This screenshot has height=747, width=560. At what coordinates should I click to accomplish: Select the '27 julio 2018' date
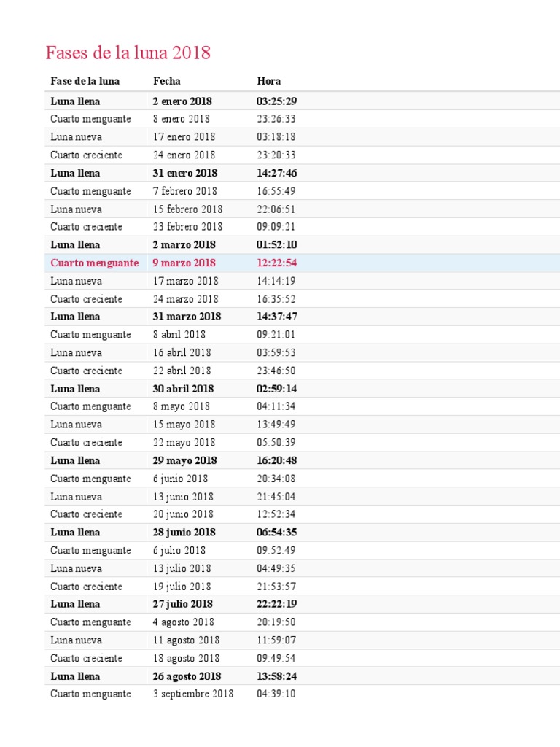point(183,604)
